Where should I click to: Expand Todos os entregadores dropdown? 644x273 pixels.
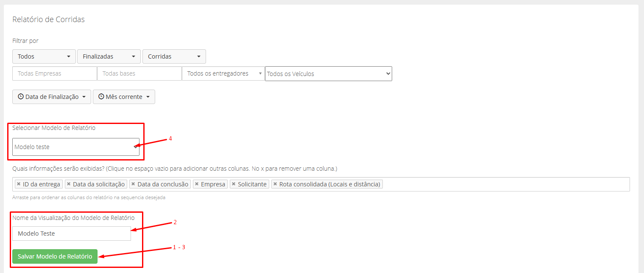[223, 73]
